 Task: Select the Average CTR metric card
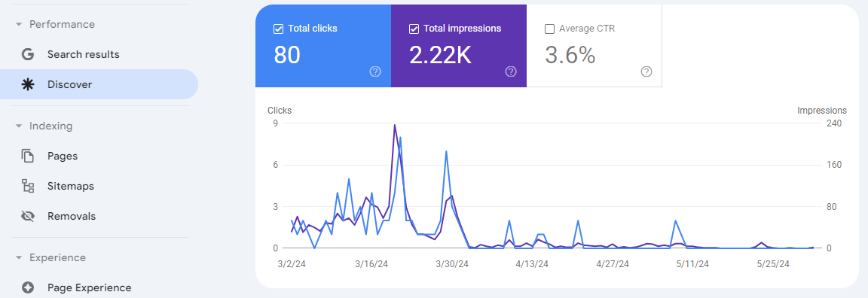coord(594,46)
